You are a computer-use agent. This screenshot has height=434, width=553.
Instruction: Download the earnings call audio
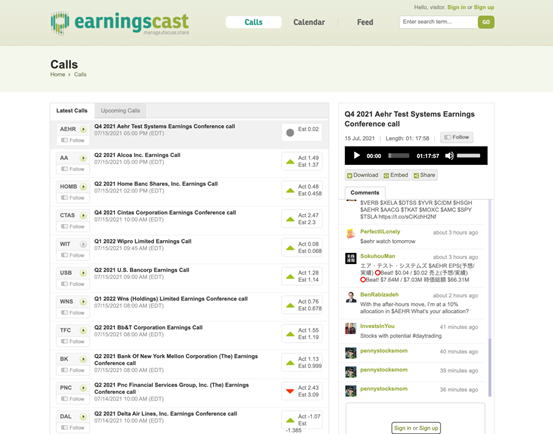(x=362, y=175)
